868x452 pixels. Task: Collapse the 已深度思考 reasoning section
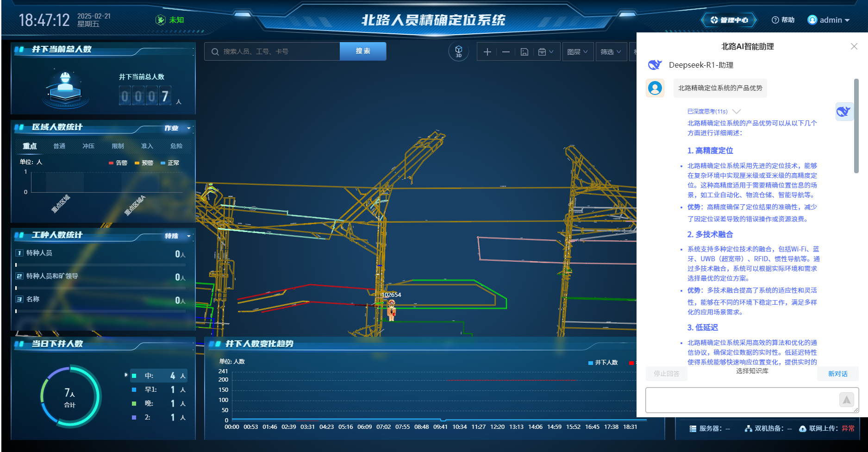point(737,112)
